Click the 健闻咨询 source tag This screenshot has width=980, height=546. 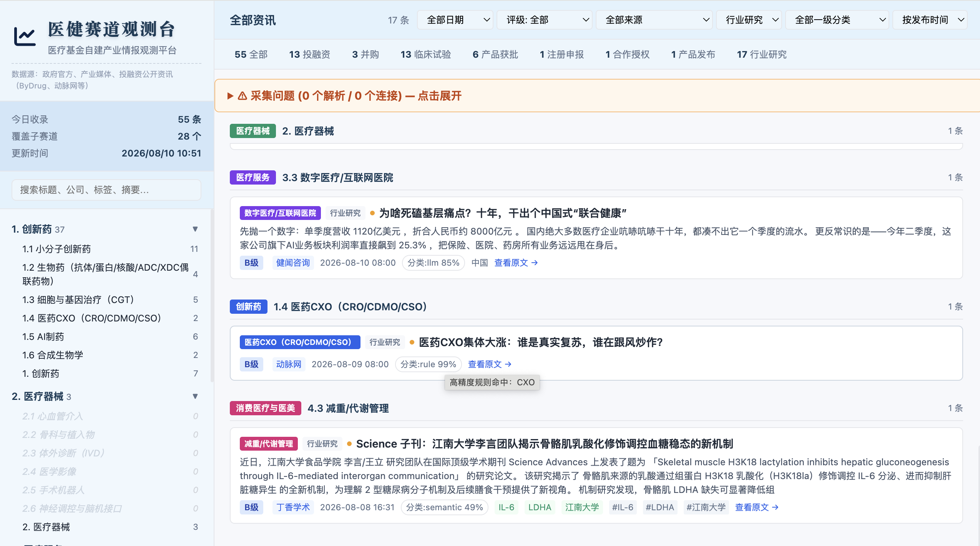tap(293, 263)
